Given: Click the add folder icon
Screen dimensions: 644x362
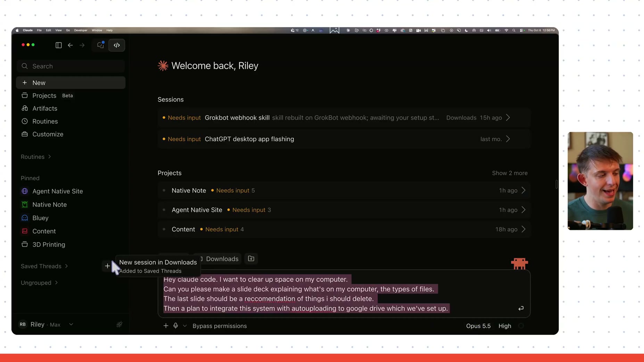Looking at the screenshot, I should click(x=251, y=259).
